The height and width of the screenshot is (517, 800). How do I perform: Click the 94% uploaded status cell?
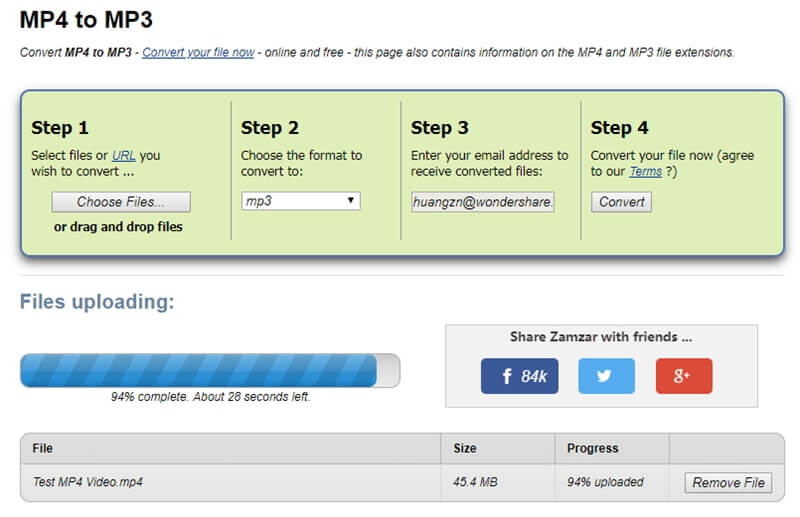pyautogui.click(x=605, y=483)
